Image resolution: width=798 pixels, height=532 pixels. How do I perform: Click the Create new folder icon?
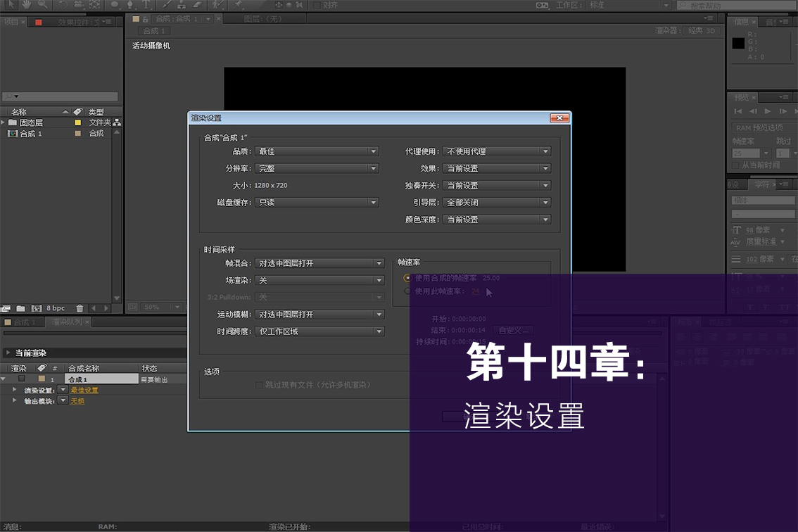tap(21, 308)
